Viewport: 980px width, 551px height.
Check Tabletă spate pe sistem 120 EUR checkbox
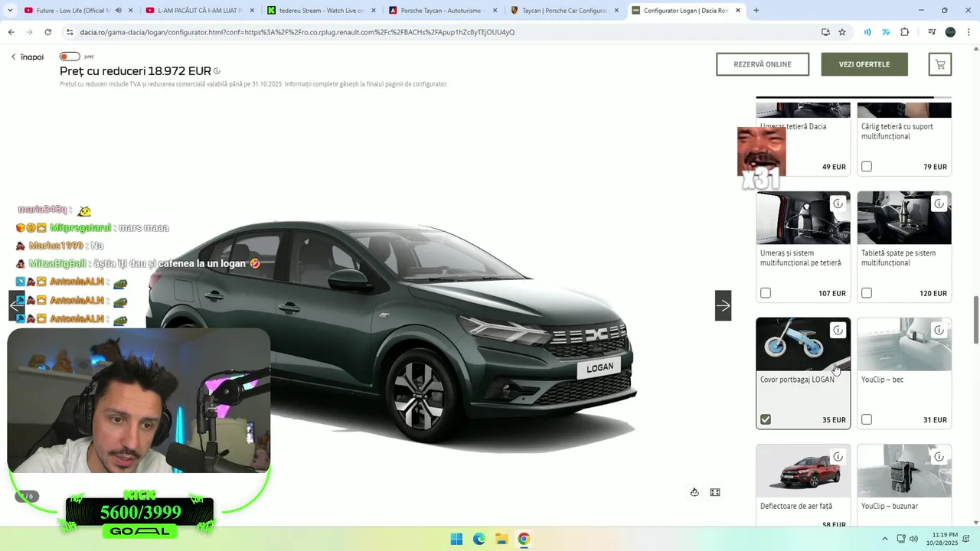(x=867, y=293)
